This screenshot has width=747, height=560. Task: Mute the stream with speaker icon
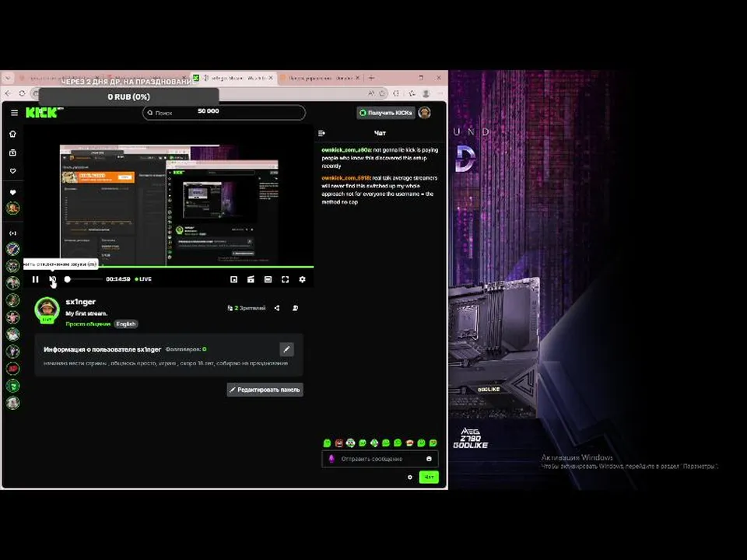(x=52, y=279)
